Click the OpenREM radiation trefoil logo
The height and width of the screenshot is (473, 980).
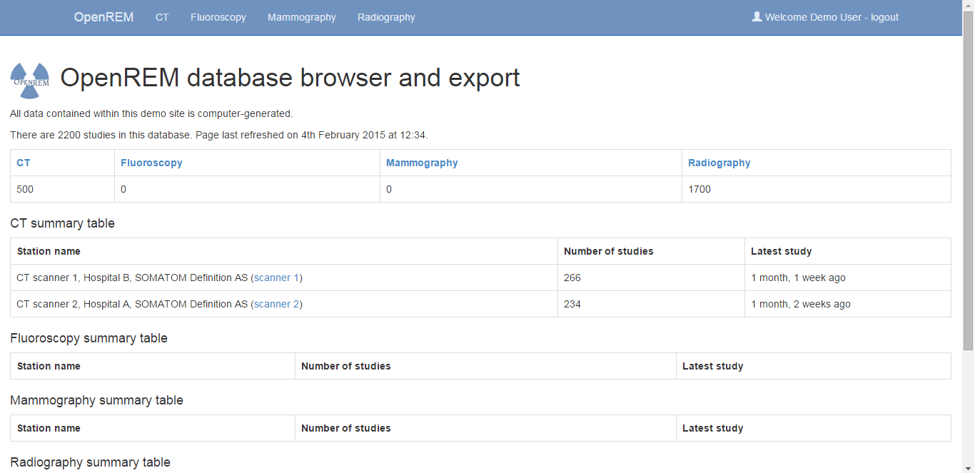click(x=31, y=80)
